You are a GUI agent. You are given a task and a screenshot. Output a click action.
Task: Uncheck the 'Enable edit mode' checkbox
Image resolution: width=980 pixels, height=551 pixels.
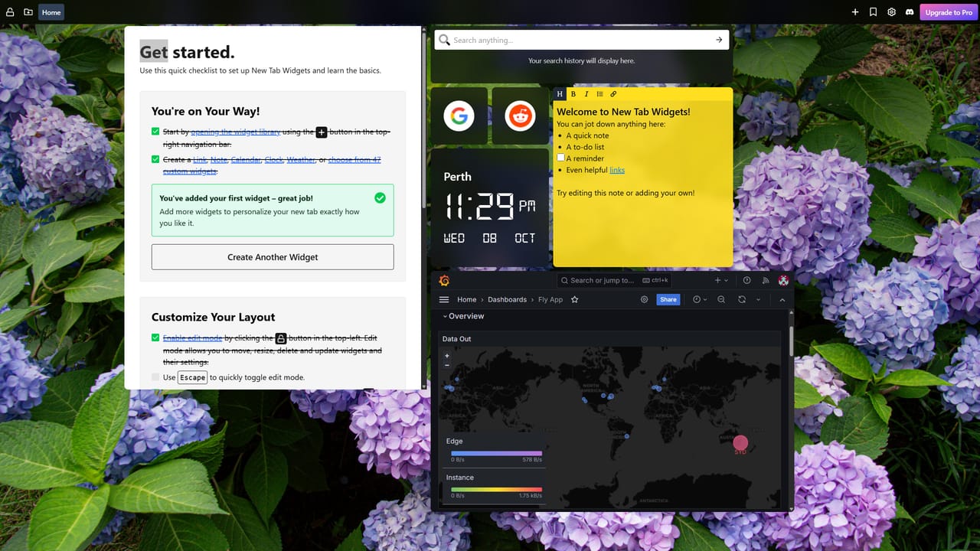tap(155, 337)
